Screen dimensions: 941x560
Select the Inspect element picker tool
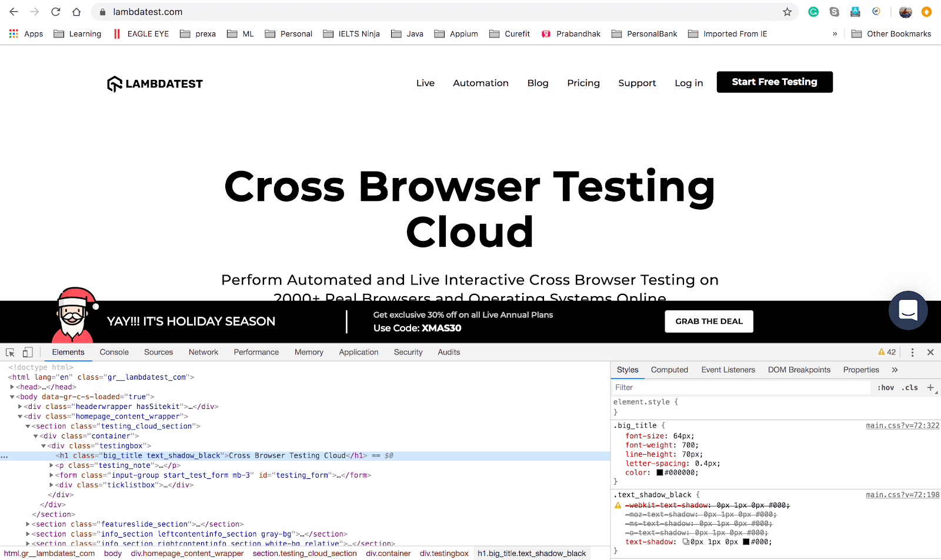click(x=9, y=351)
